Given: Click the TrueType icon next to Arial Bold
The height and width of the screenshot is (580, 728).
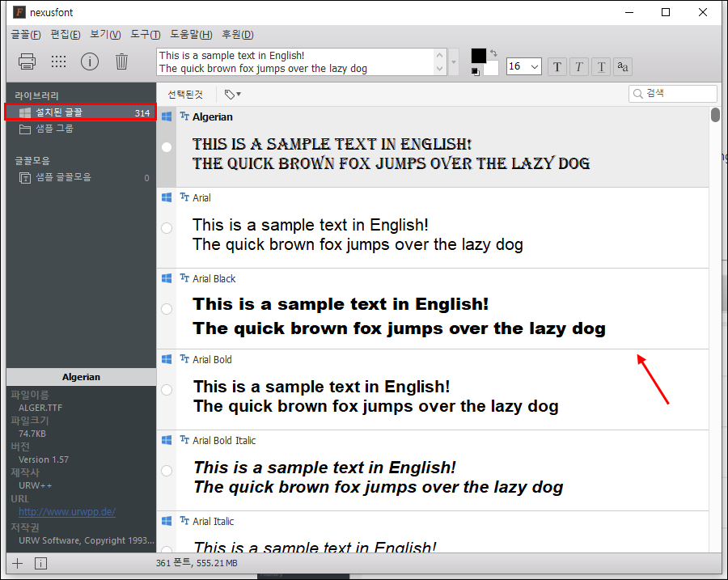Looking at the screenshot, I should pyautogui.click(x=184, y=358).
